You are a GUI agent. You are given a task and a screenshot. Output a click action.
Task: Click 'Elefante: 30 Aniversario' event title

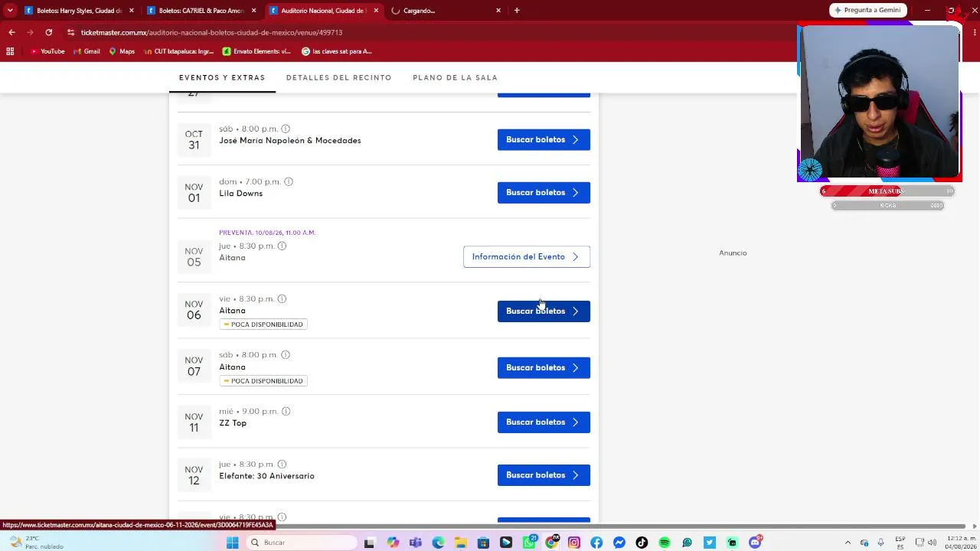tap(266, 475)
